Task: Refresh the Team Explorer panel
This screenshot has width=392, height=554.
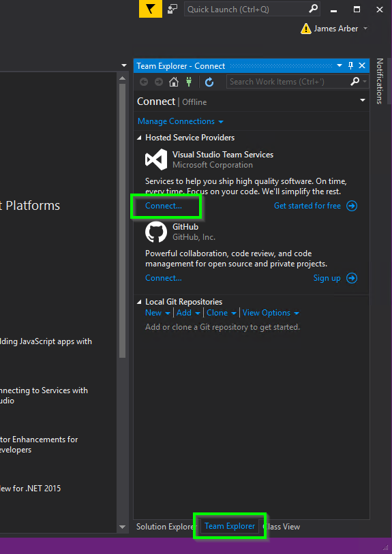Action: coord(209,82)
